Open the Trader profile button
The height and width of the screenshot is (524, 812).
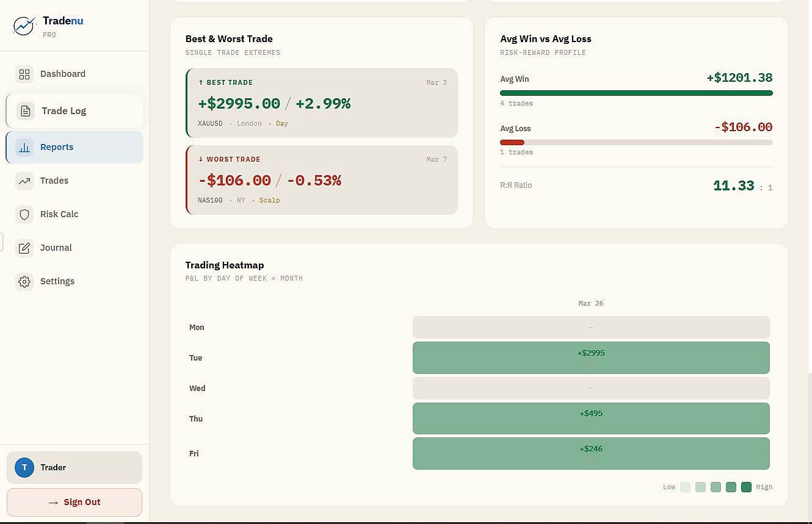click(74, 468)
